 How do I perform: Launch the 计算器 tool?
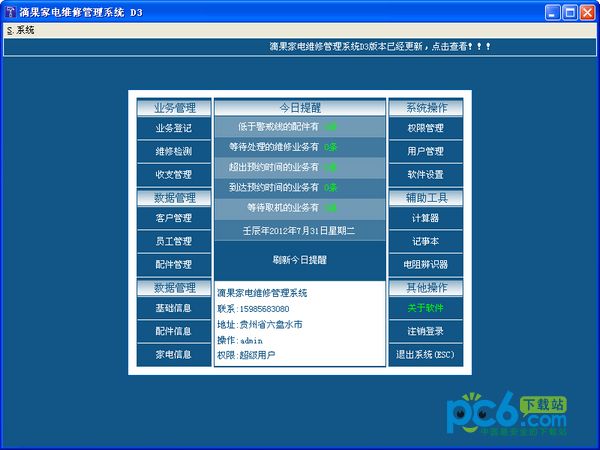click(426, 218)
